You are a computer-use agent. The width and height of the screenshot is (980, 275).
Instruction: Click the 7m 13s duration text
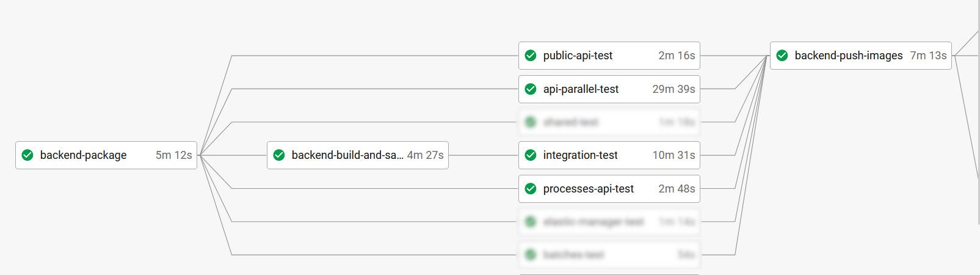point(928,56)
